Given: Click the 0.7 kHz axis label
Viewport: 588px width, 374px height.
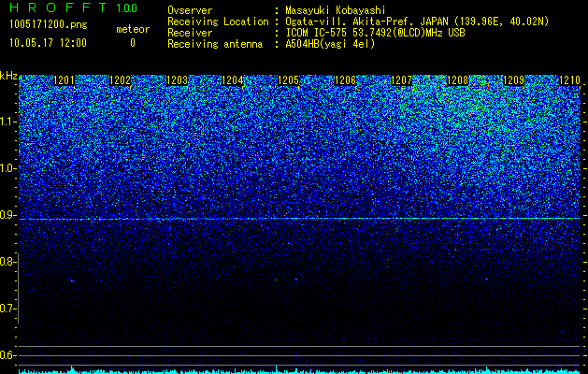Looking at the screenshot, I should coord(7,309).
